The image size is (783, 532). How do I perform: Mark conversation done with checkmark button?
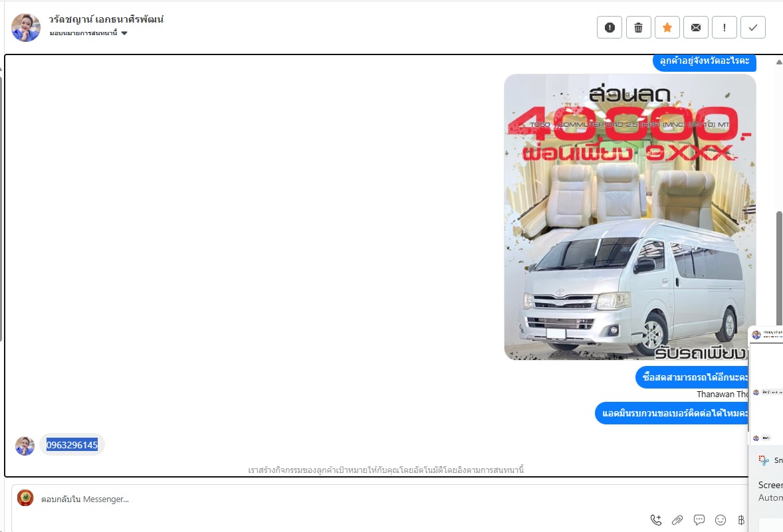(x=753, y=27)
